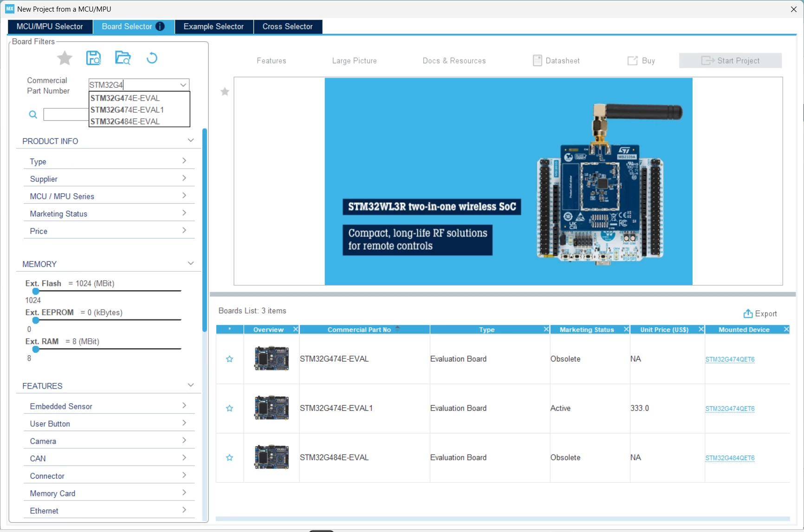This screenshot has width=804, height=532.
Task: Click the Ext. Flash slider handle
Action: pos(36,291)
